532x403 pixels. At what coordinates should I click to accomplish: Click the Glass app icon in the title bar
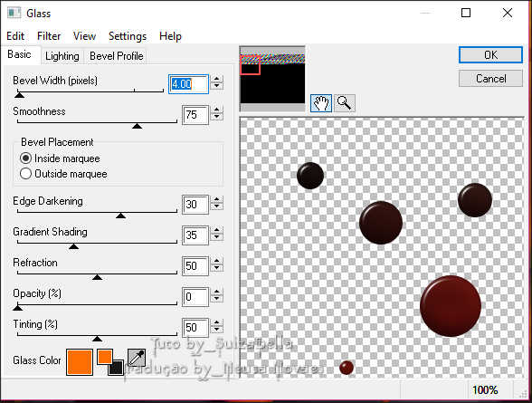(x=14, y=13)
